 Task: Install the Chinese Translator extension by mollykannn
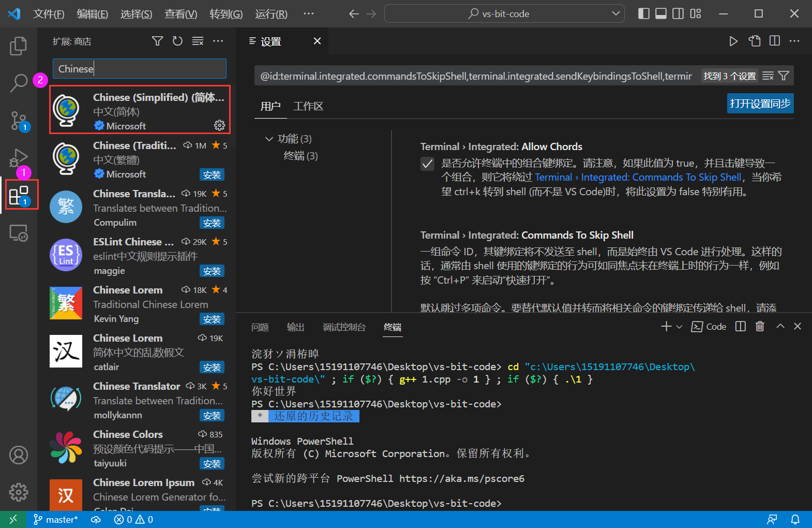(212, 416)
